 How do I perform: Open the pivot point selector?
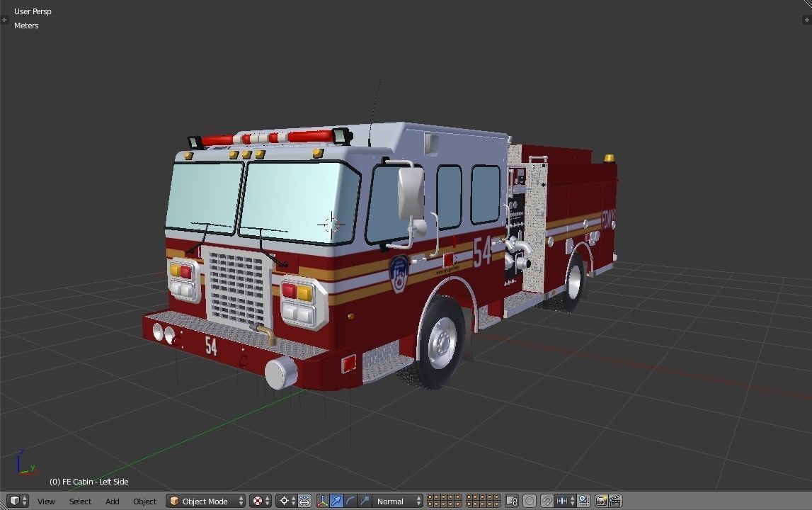click(x=287, y=501)
